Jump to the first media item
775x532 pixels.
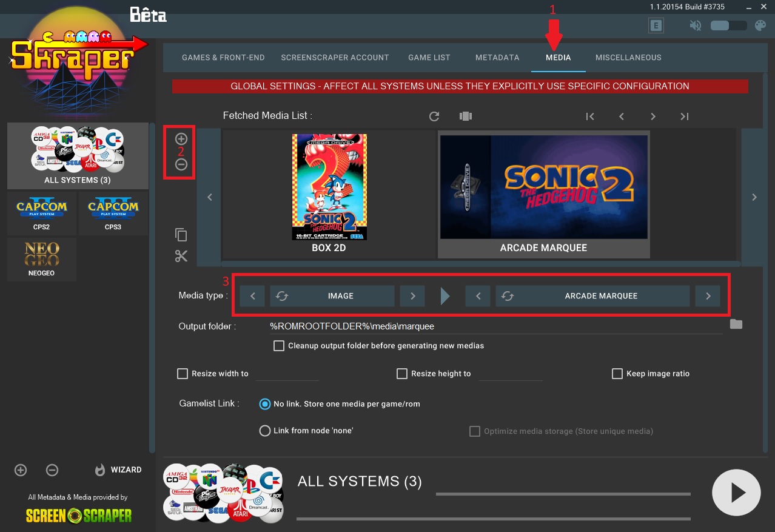click(589, 116)
